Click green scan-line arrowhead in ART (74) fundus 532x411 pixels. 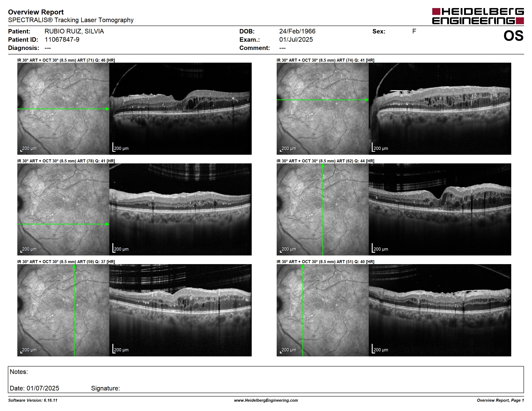coord(367,100)
